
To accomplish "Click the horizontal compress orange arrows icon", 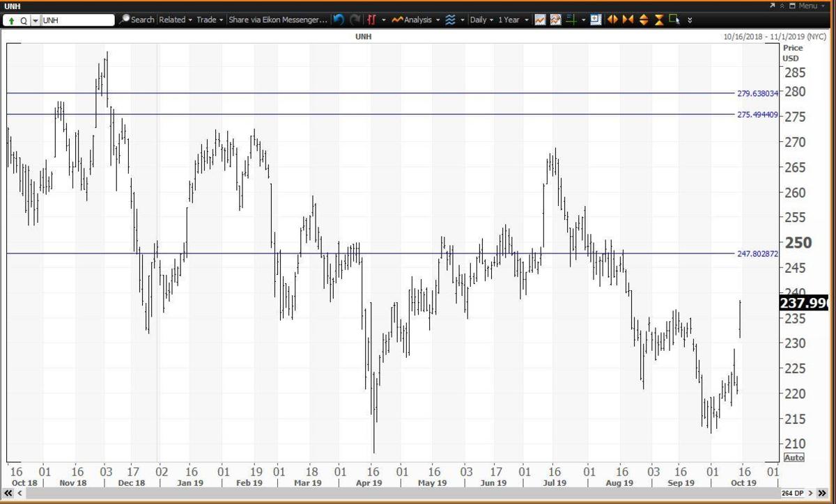I will [628, 19].
